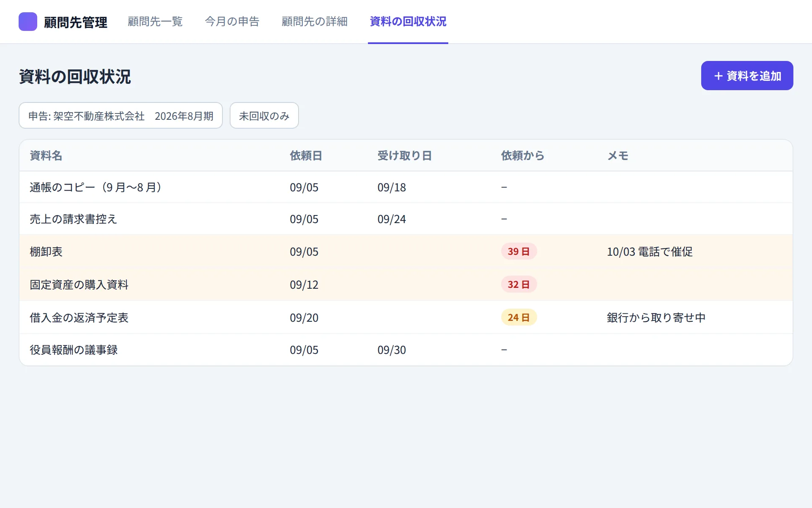Select 売上の請求書控え row name
This screenshot has height=508, width=812.
click(x=73, y=219)
